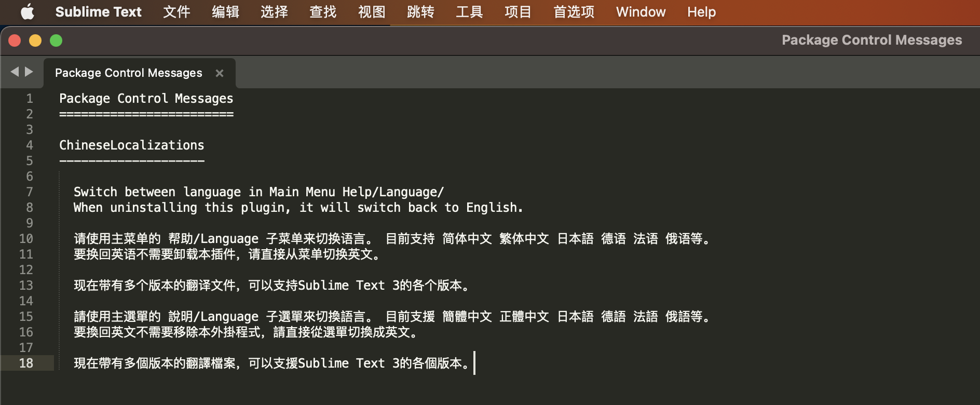Open the 工具 menu
Image resolution: width=980 pixels, height=405 pixels.
click(x=469, y=12)
